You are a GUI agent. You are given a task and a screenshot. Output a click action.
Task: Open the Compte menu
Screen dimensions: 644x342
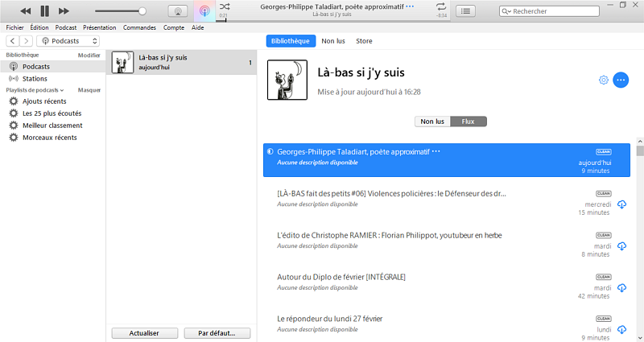(174, 27)
